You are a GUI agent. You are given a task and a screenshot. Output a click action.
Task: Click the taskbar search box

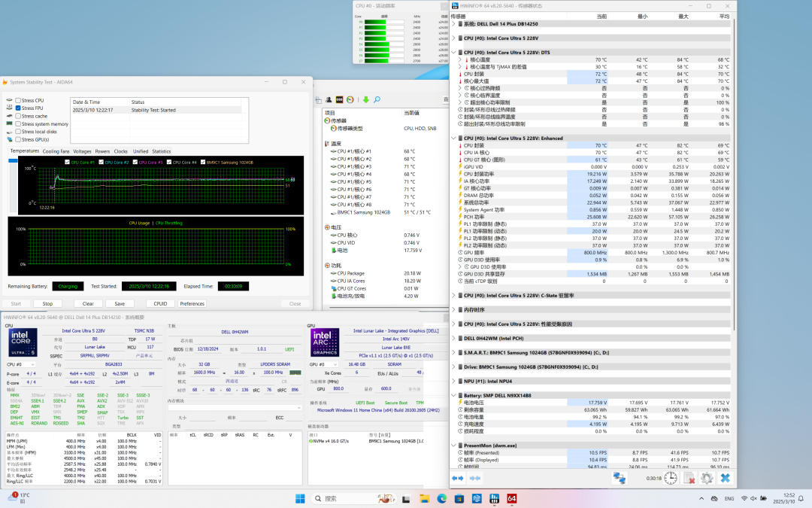(x=353, y=499)
